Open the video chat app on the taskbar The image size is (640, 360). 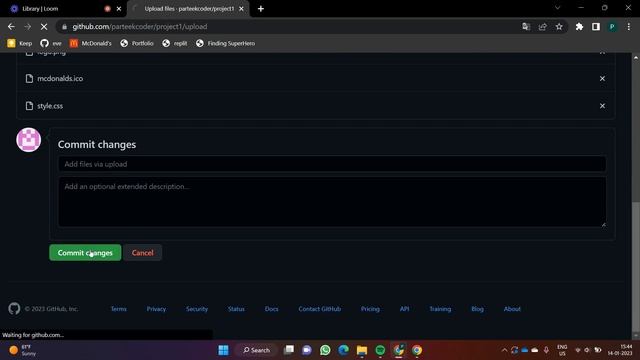coord(307,350)
